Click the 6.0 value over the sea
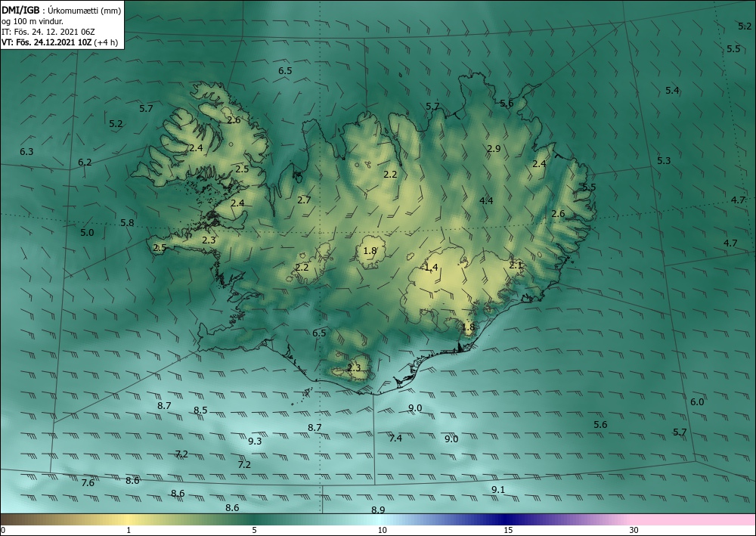This screenshot has width=756, height=536. (697, 402)
